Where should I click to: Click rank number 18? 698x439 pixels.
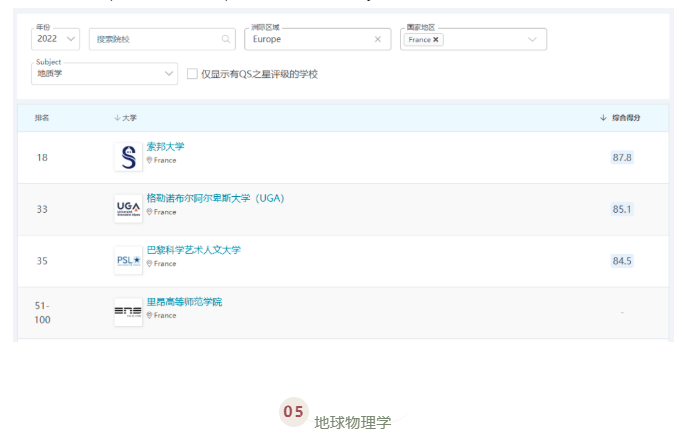pos(42,158)
